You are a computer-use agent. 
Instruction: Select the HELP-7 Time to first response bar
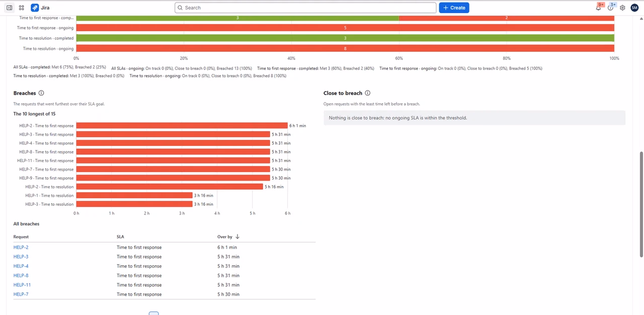pyautogui.click(x=173, y=169)
